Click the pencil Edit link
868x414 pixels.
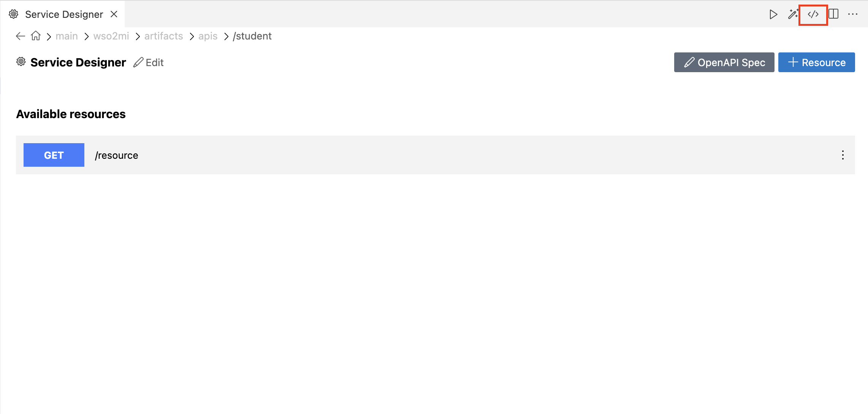[149, 62]
